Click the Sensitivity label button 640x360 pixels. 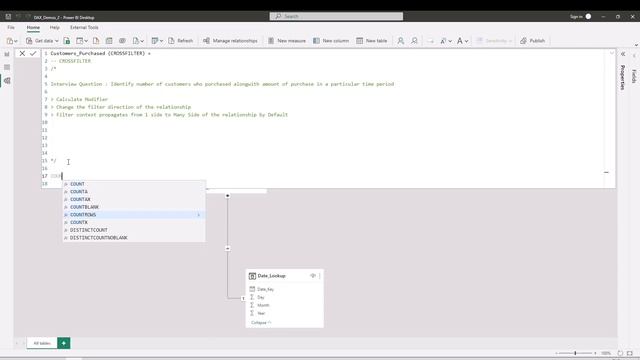click(494, 41)
